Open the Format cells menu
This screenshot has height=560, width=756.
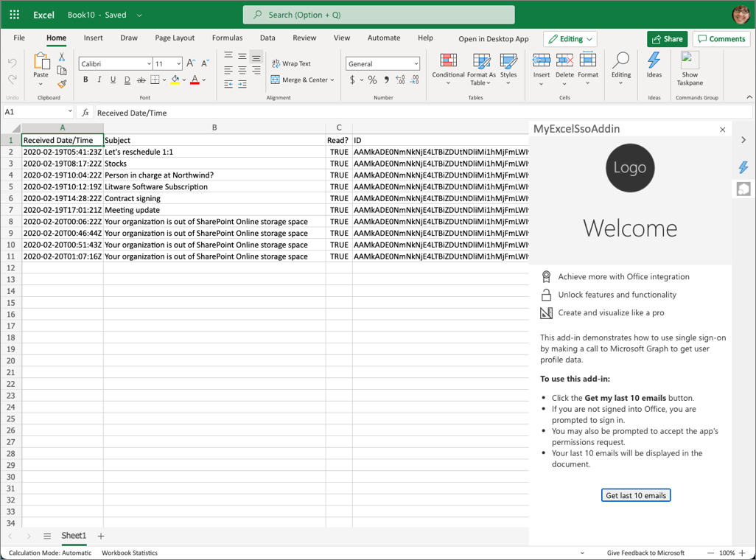coord(588,69)
